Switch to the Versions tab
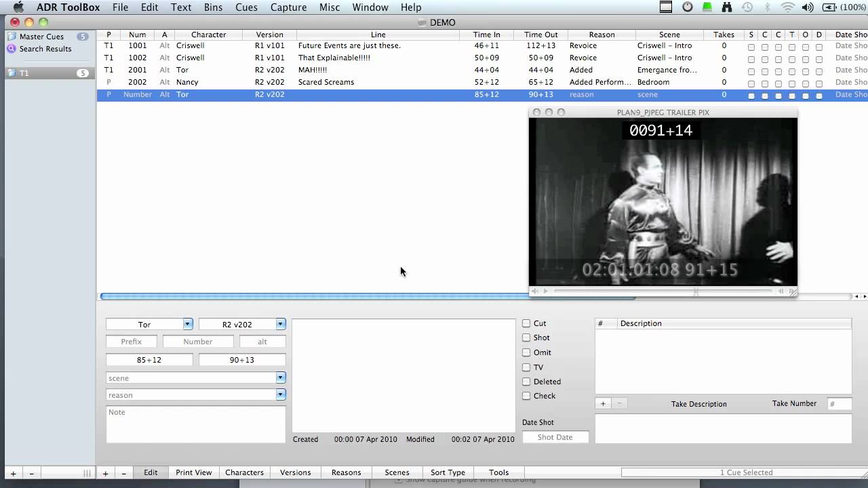This screenshot has width=868, height=488. [x=296, y=472]
